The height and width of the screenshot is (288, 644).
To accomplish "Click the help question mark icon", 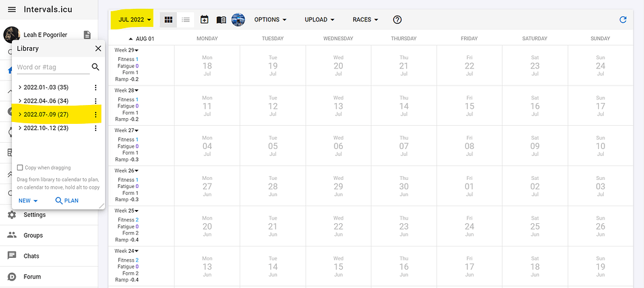I will pos(397,19).
